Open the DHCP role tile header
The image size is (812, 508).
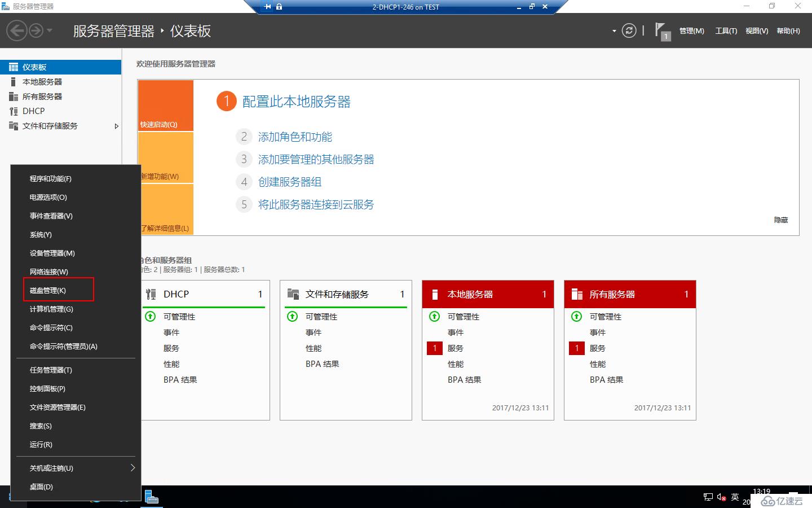[x=205, y=294]
